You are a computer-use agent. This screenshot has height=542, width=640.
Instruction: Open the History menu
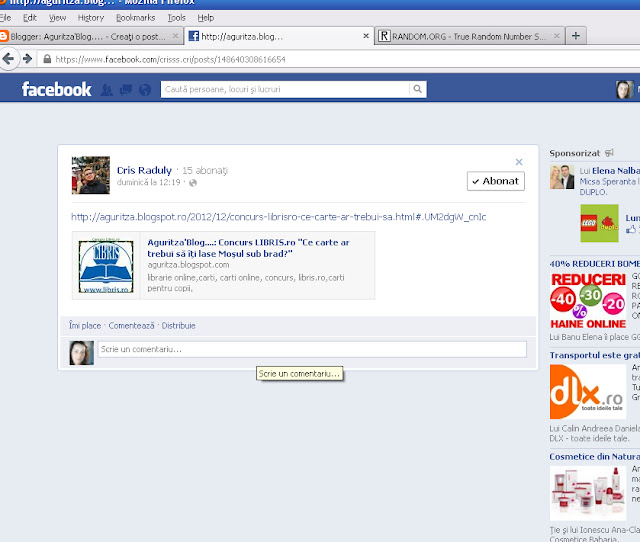tap(91, 18)
